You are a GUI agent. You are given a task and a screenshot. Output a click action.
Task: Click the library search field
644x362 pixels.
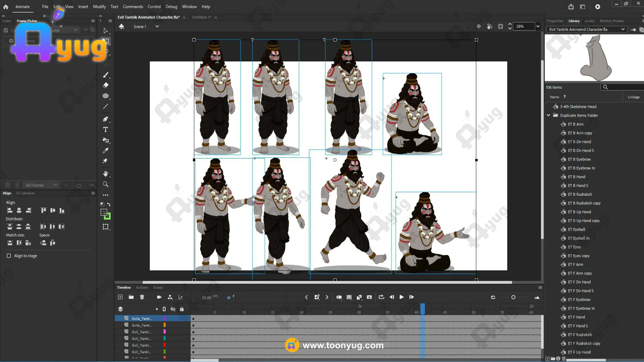(x=624, y=87)
